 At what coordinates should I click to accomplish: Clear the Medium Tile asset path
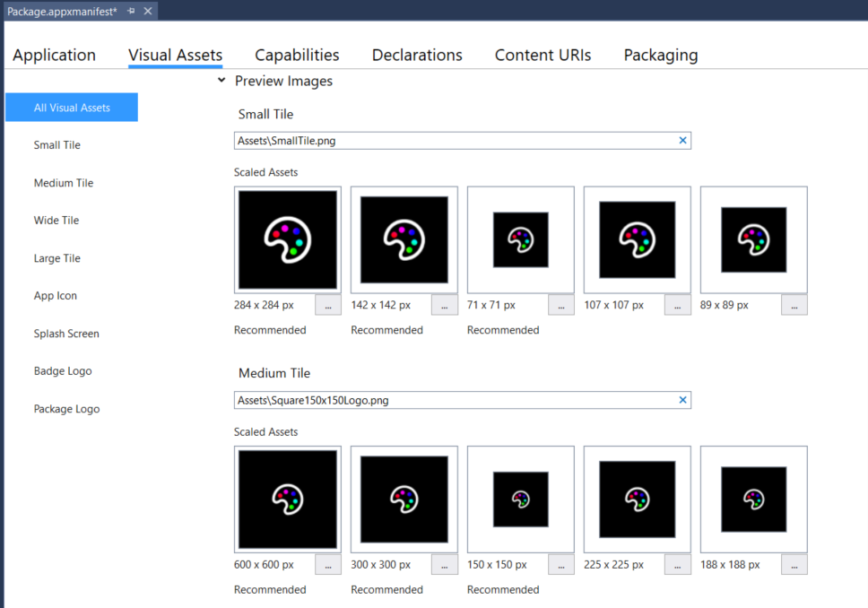point(683,400)
